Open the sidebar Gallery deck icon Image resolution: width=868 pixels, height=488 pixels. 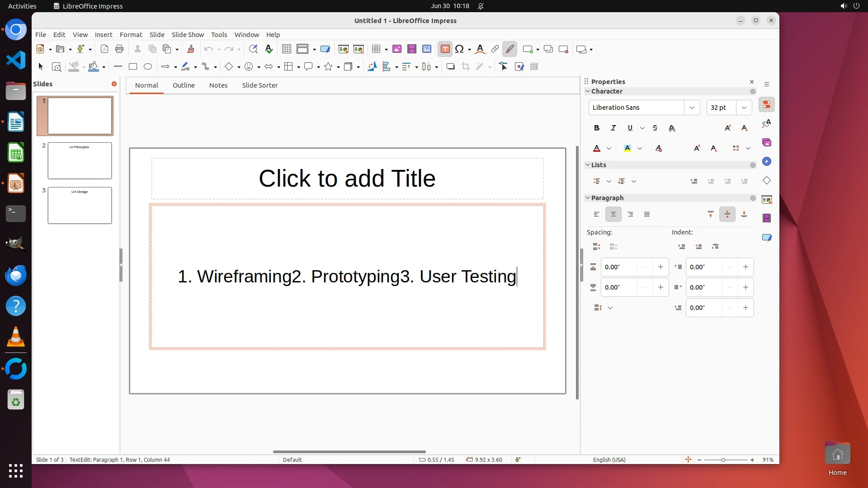point(767,142)
